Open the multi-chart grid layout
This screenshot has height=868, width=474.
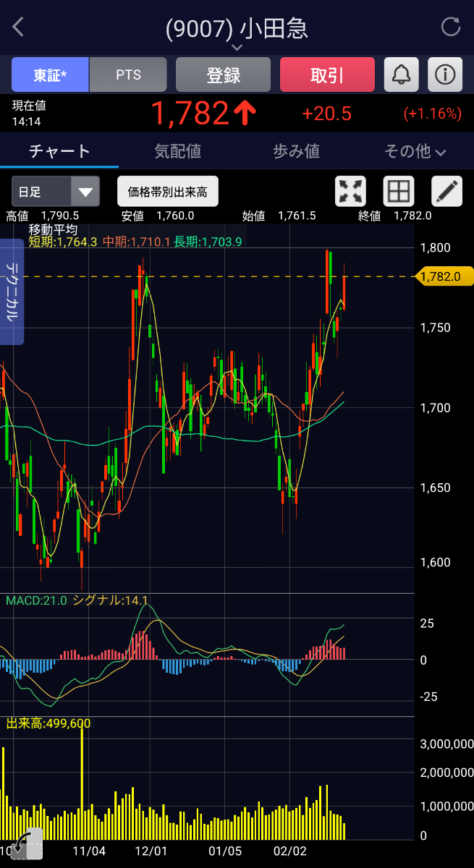[x=399, y=192]
